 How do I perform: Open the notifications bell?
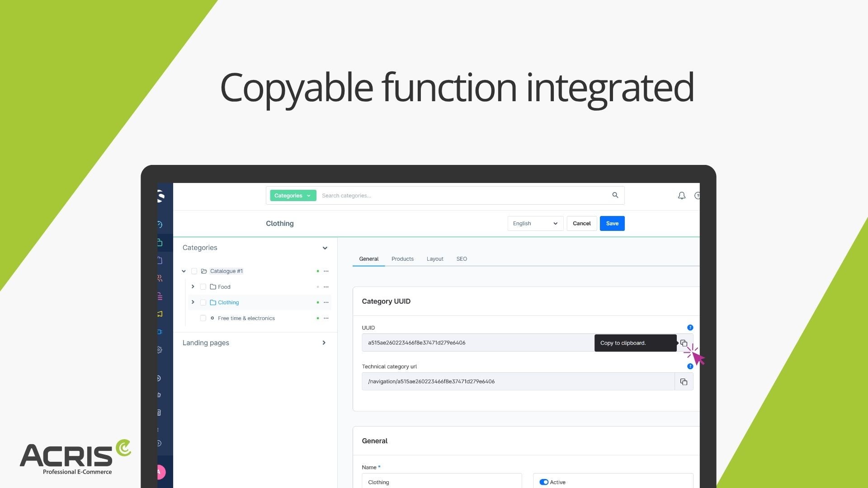pyautogui.click(x=681, y=196)
